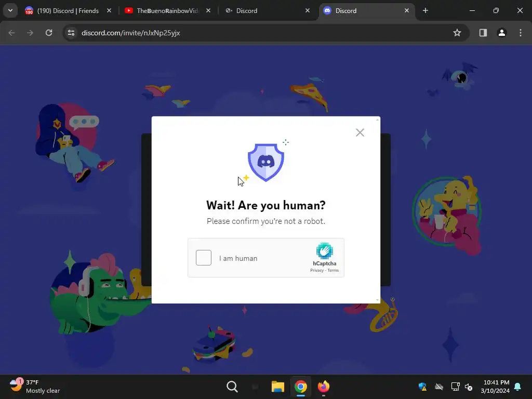Close the third Discord tab

tap(308, 10)
